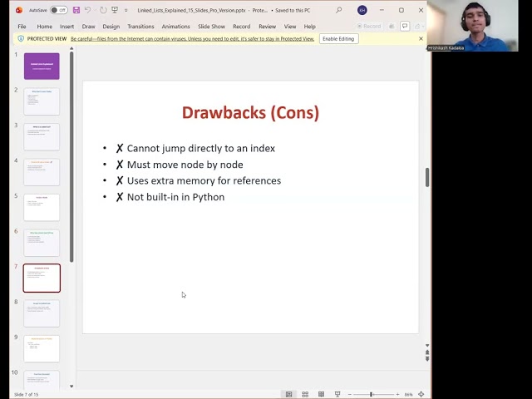Viewport: 532px width, 399px height.
Task: Start presentation from beginning icon
Action: [x=115, y=10]
